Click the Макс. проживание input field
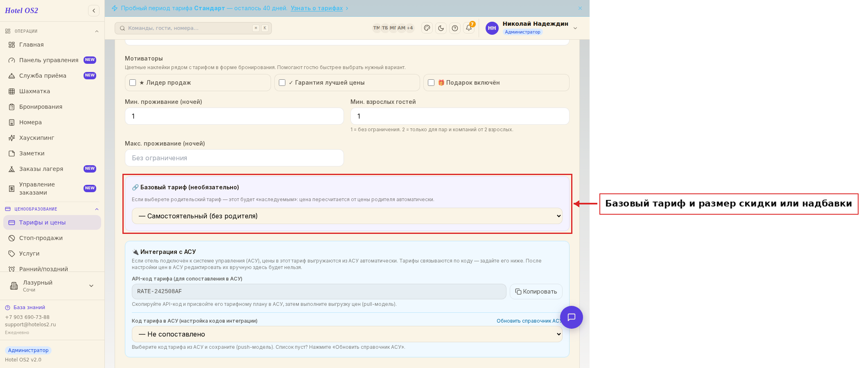Viewport: 868px width, 368px height. 234,158
